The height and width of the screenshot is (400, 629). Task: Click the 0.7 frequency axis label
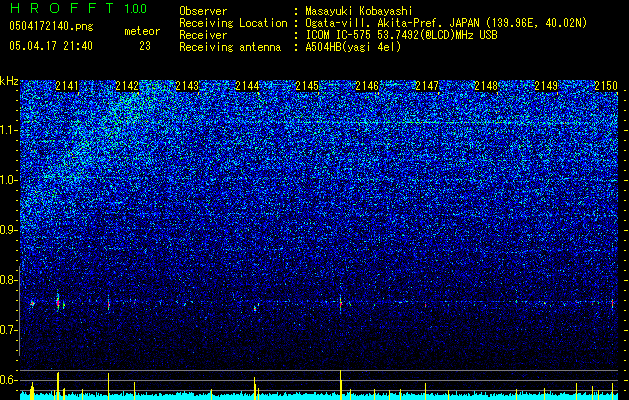9,330
